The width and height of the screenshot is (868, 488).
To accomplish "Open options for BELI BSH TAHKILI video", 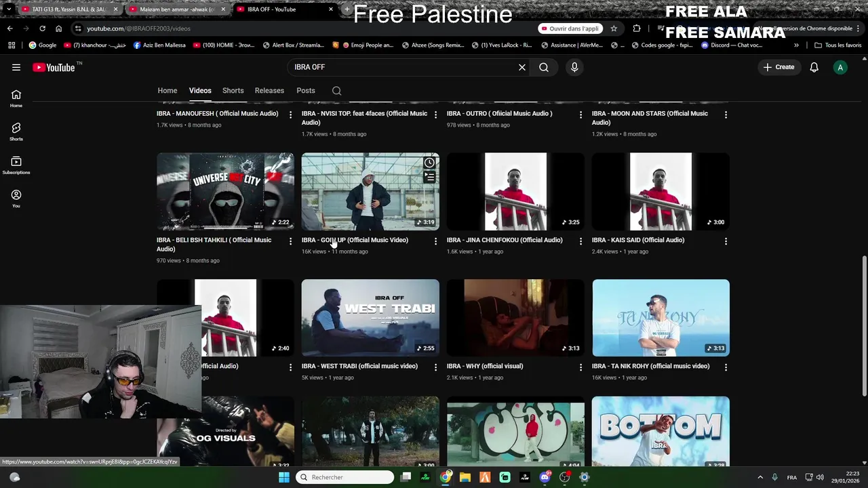I will (290, 241).
